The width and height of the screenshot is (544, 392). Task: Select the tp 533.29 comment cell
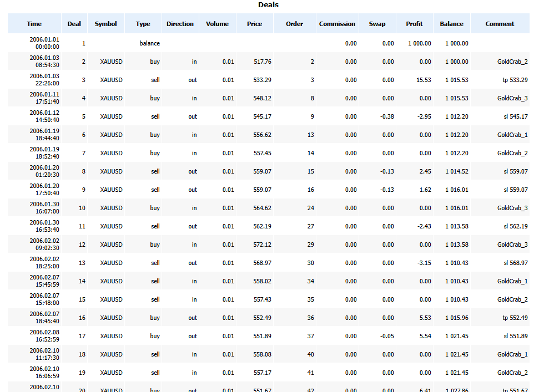pyautogui.click(x=514, y=80)
